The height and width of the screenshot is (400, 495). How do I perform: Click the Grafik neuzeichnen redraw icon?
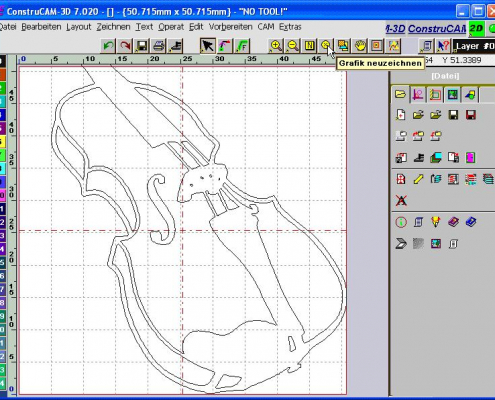[x=326, y=46]
